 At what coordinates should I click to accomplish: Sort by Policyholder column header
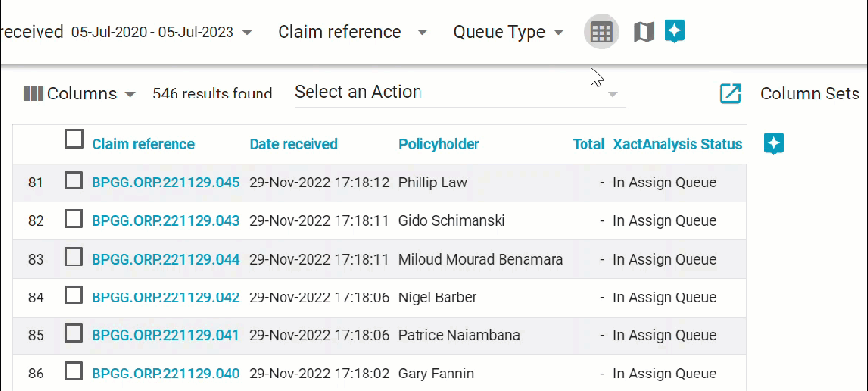pyautogui.click(x=439, y=144)
